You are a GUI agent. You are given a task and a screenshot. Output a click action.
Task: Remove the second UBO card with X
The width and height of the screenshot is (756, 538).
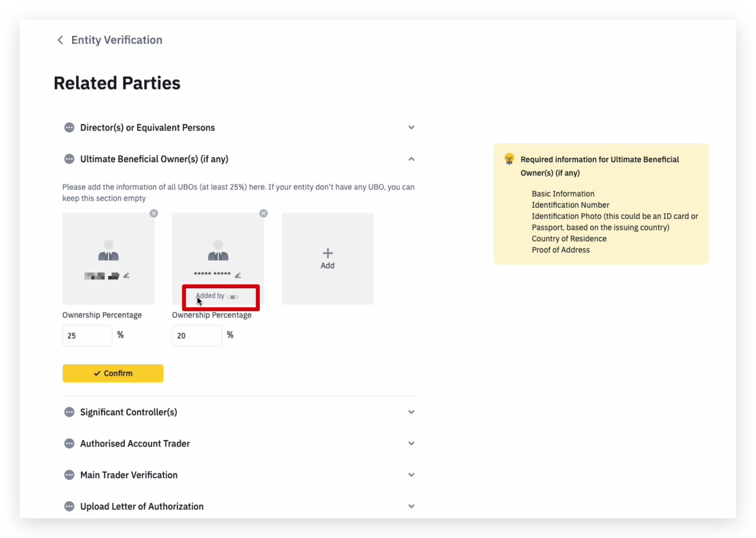pyautogui.click(x=263, y=213)
